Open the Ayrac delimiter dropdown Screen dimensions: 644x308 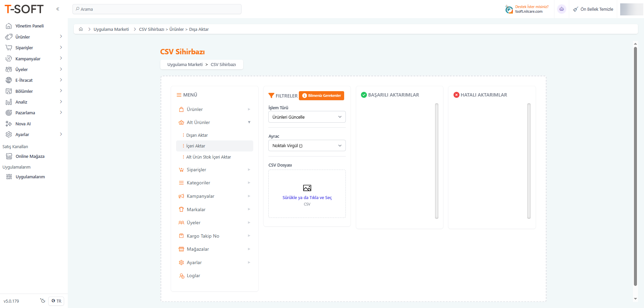tap(307, 146)
